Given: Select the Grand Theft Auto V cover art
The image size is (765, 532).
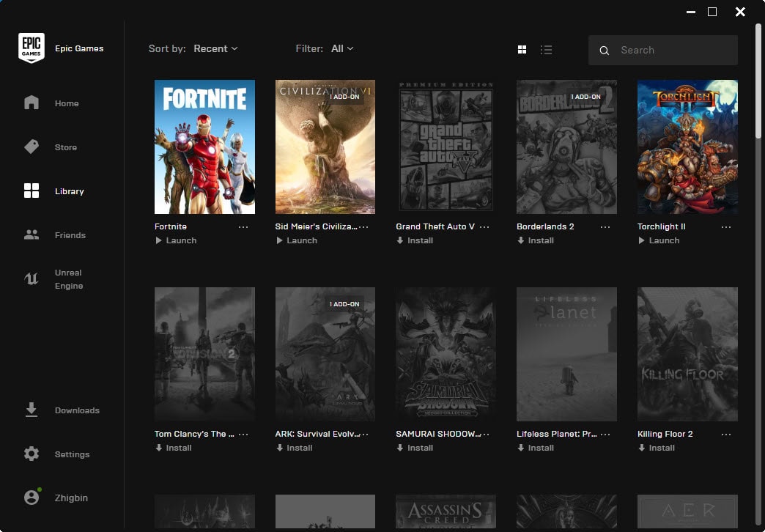Looking at the screenshot, I should click(x=446, y=147).
